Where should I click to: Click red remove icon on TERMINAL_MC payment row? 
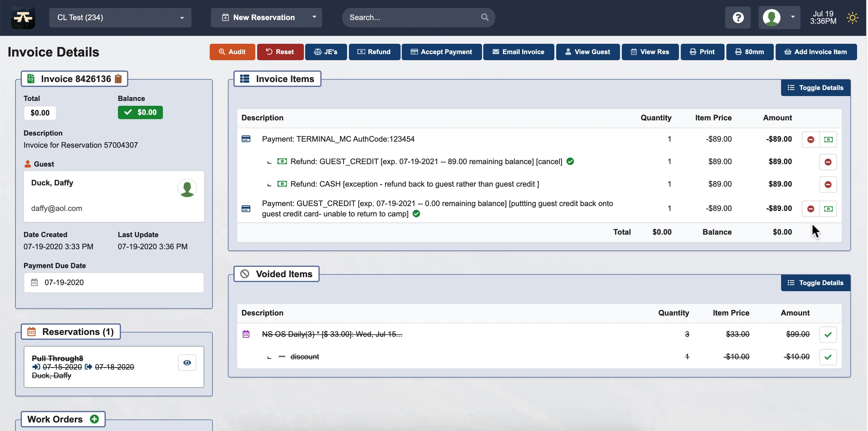(811, 139)
